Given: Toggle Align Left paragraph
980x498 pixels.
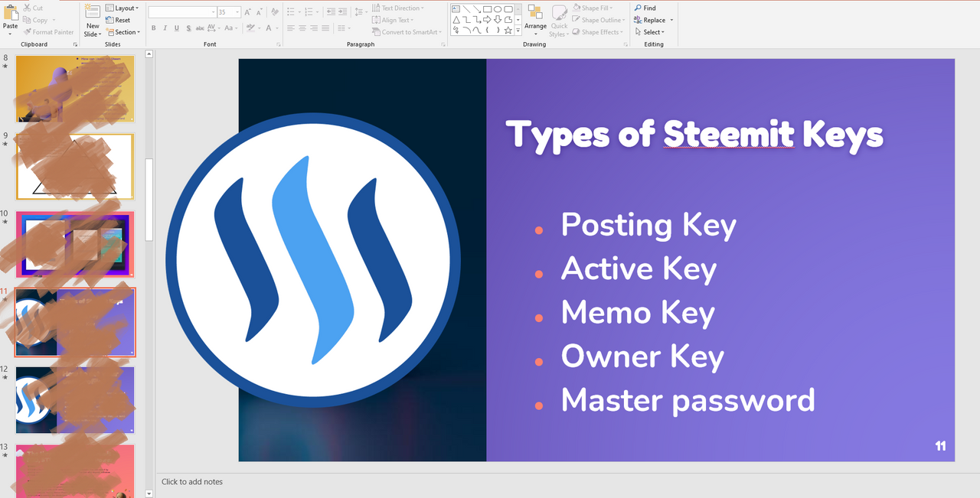Looking at the screenshot, I should tap(291, 28).
